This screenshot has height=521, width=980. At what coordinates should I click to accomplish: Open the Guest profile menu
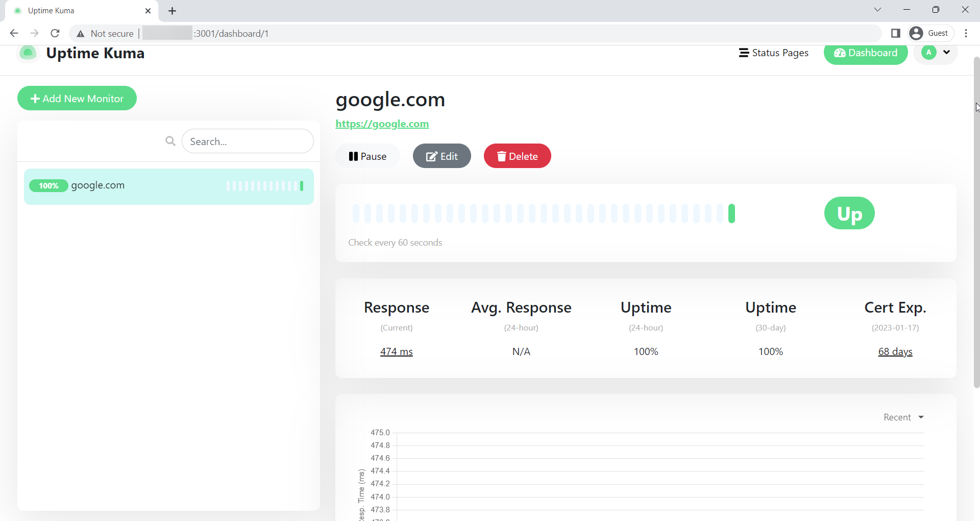931,33
